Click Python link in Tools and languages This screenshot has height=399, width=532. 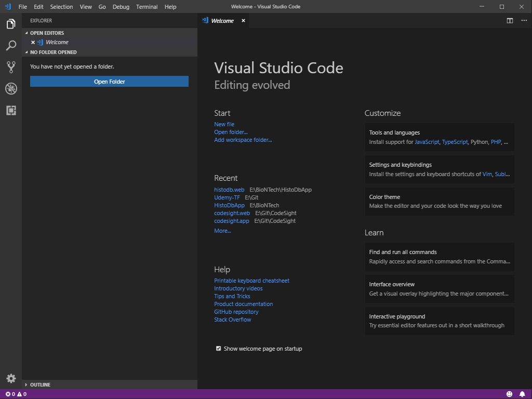tap(479, 142)
